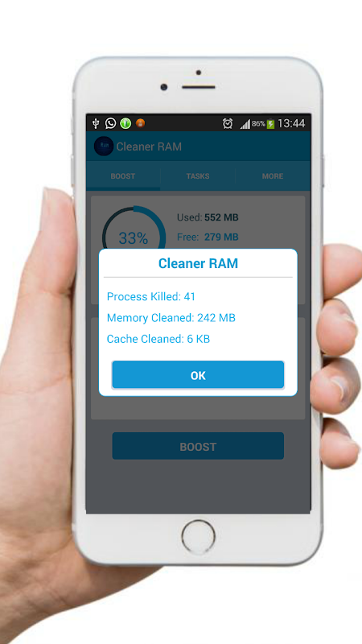Image resolution: width=362 pixels, height=644 pixels.
Task: Tap the charging battery icon
Action: click(271, 124)
